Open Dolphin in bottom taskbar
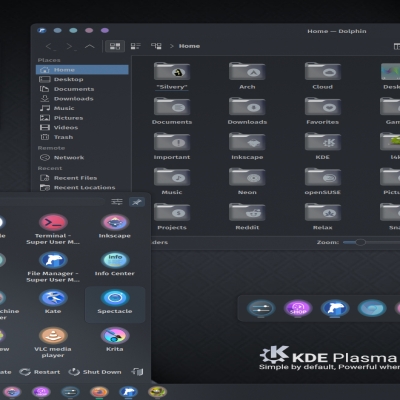 [128, 392]
